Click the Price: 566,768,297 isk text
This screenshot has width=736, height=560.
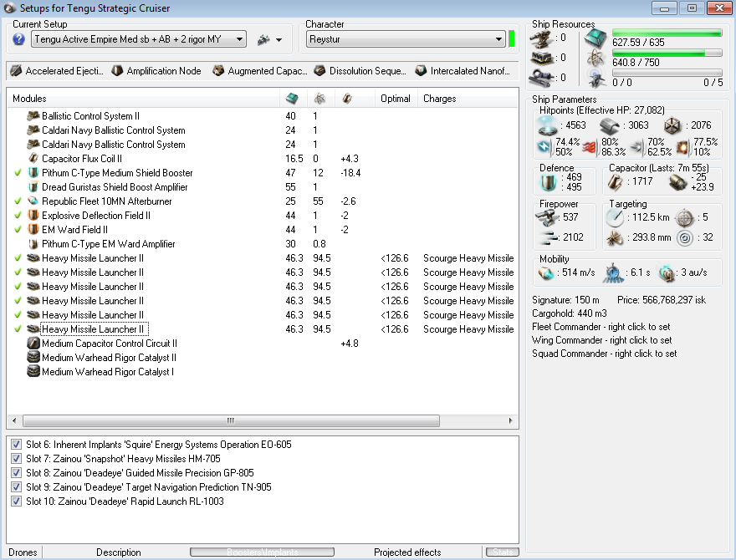(662, 300)
